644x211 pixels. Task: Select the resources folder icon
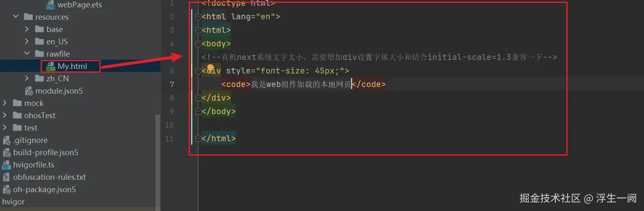pyautogui.click(x=28, y=17)
